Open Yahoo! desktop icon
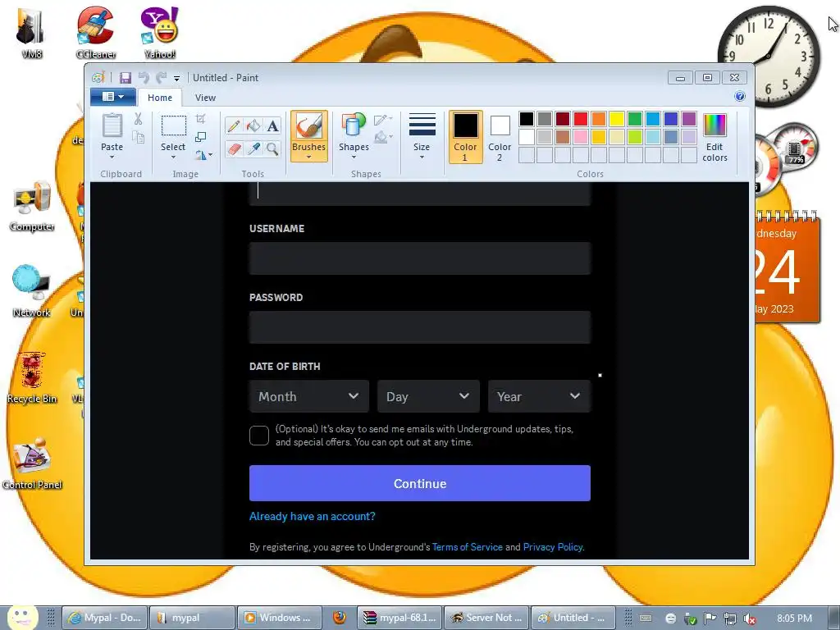Image resolution: width=840 pixels, height=630 pixels. [160, 31]
